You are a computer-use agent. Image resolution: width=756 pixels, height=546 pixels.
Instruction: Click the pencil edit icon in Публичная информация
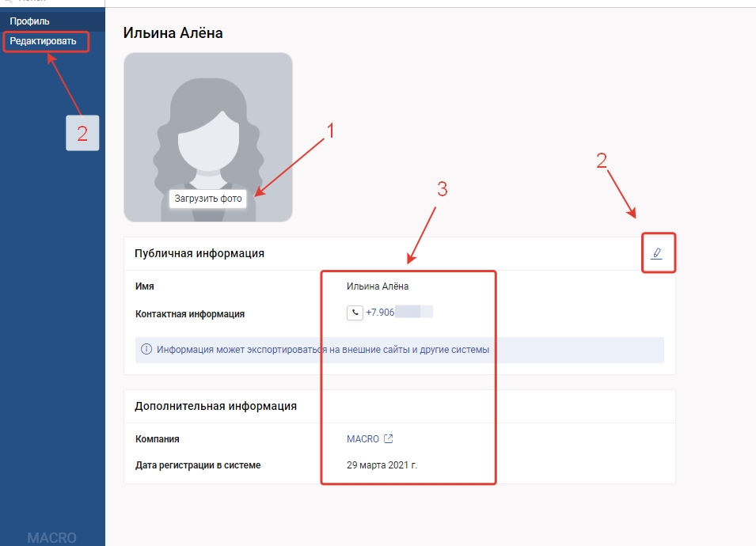point(656,253)
